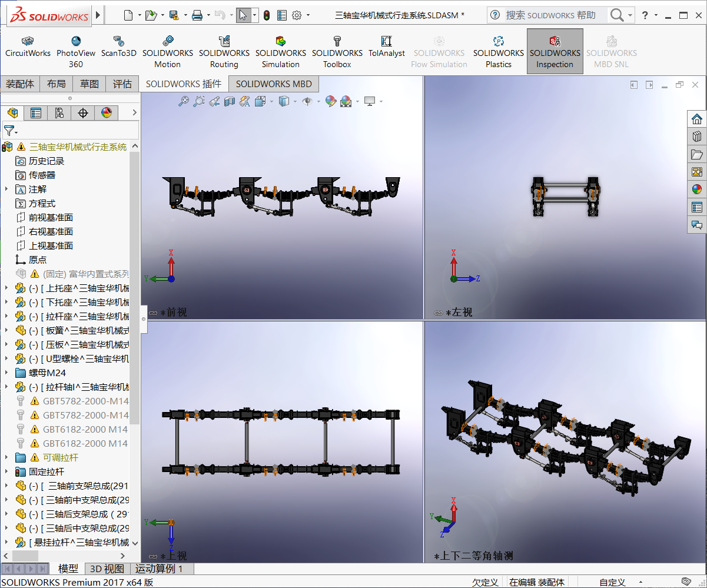Launch TolAnalyst tool
Image resolution: width=707 pixels, height=588 pixels.
click(387, 48)
